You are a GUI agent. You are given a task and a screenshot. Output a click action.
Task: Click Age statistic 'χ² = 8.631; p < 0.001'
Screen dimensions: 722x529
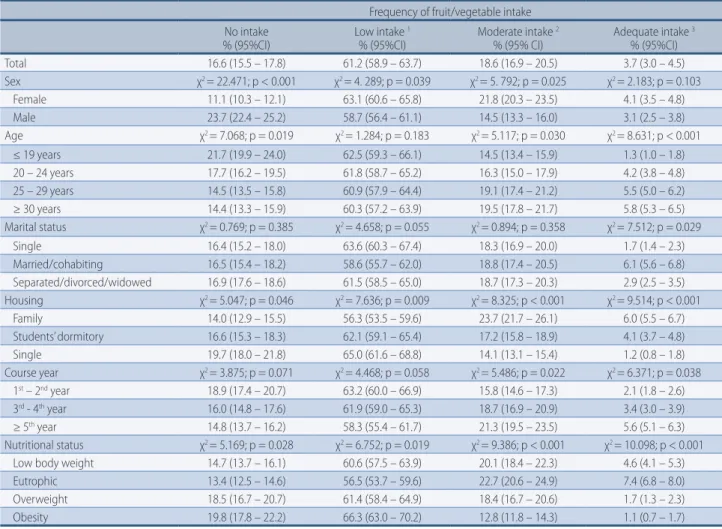654,136
